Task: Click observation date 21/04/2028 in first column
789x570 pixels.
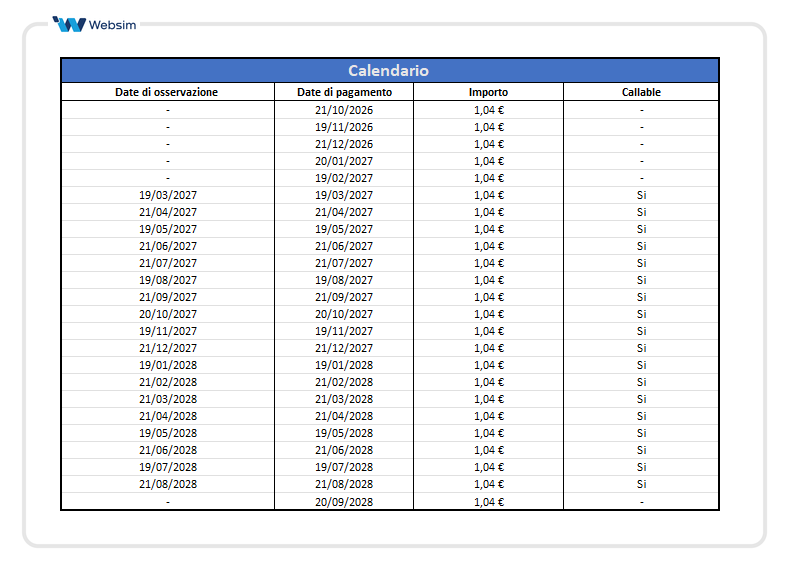Action: (x=168, y=417)
